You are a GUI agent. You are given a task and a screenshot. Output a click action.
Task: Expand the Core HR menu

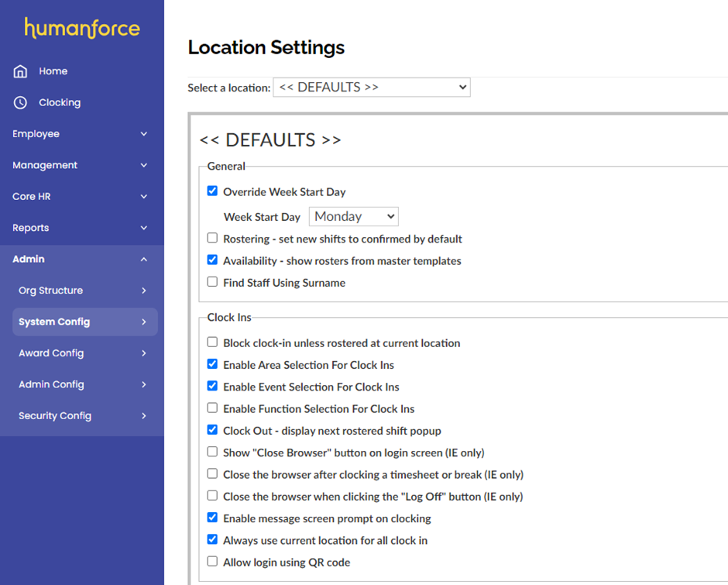(82, 197)
